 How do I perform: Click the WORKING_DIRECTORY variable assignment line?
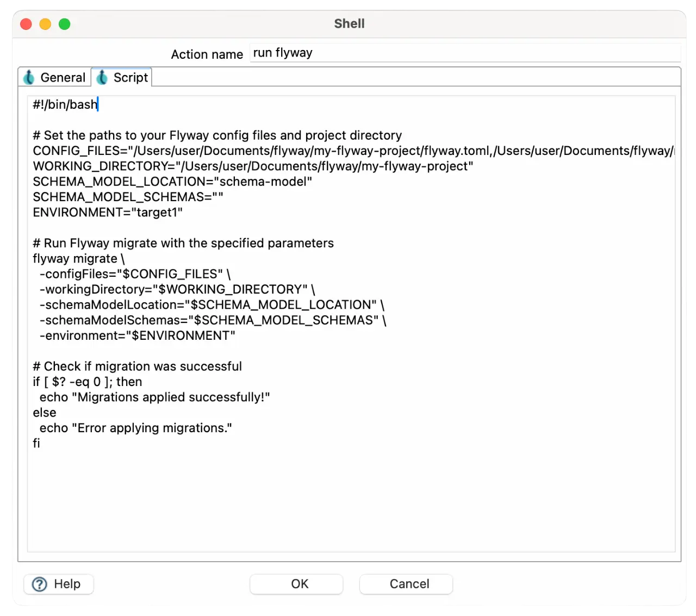[253, 166]
